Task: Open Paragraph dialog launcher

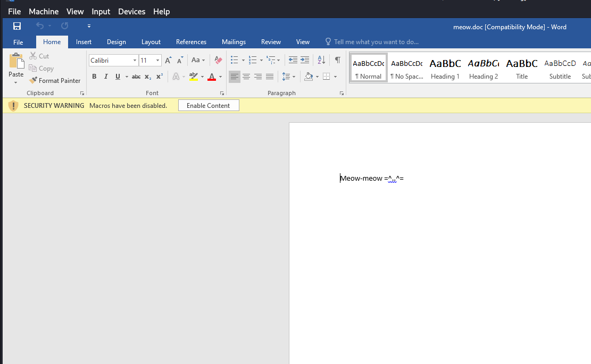Action: (342, 94)
